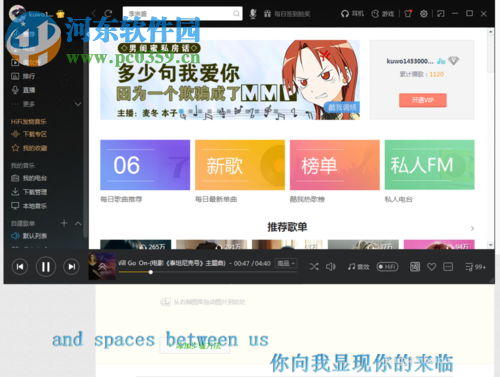Click the gift icon beside username
Image resolution: width=500 pixels, height=377 pixels.
click(x=60, y=14)
